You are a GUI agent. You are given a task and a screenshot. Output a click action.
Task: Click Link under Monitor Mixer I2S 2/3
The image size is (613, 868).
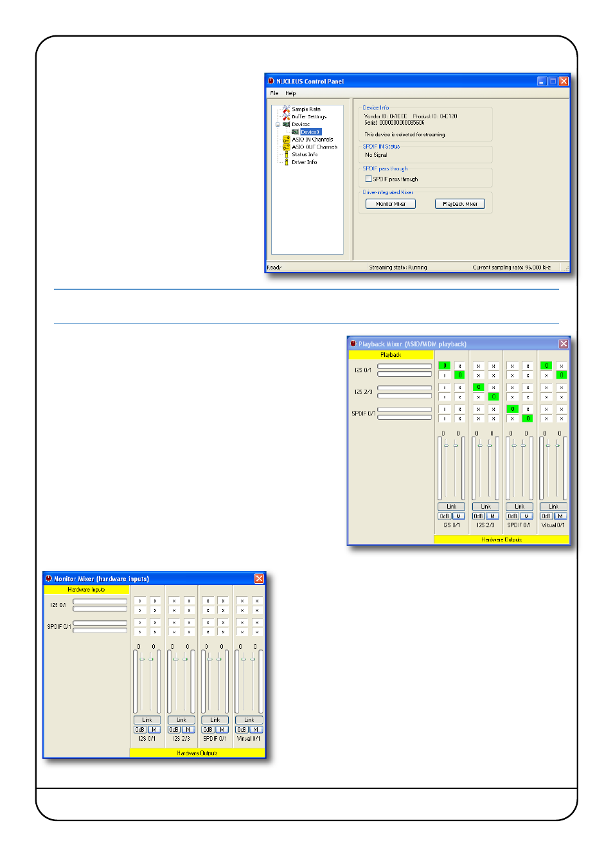coord(181,720)
